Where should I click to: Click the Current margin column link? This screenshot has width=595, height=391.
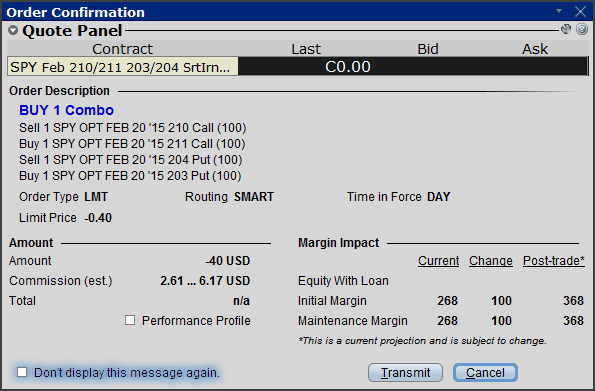(438, 261)
